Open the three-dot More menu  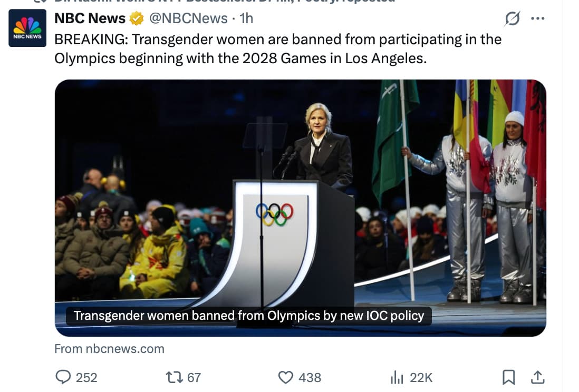click(x=537, y=19)
